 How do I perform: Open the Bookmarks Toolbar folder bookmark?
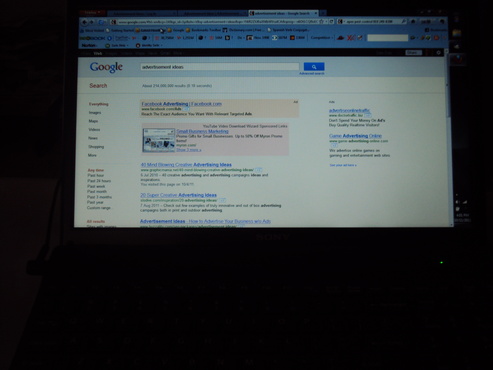coord(203,30)
